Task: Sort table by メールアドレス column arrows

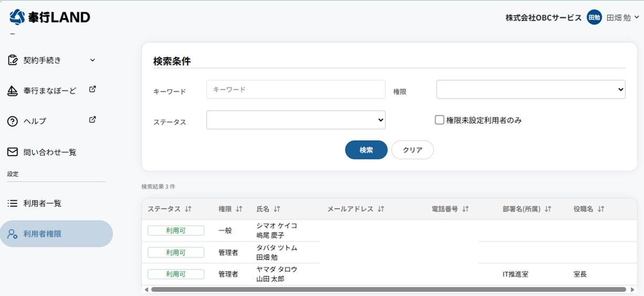Action: click(381, 209)
